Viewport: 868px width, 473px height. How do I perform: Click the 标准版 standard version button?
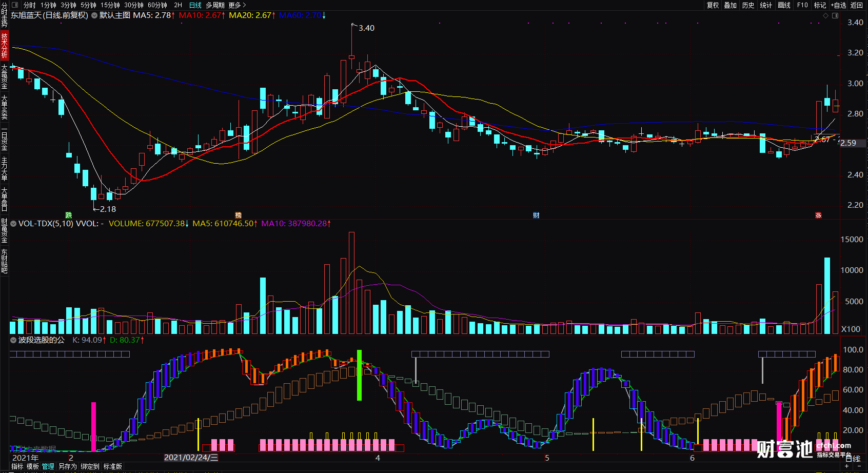coord(113,466)
